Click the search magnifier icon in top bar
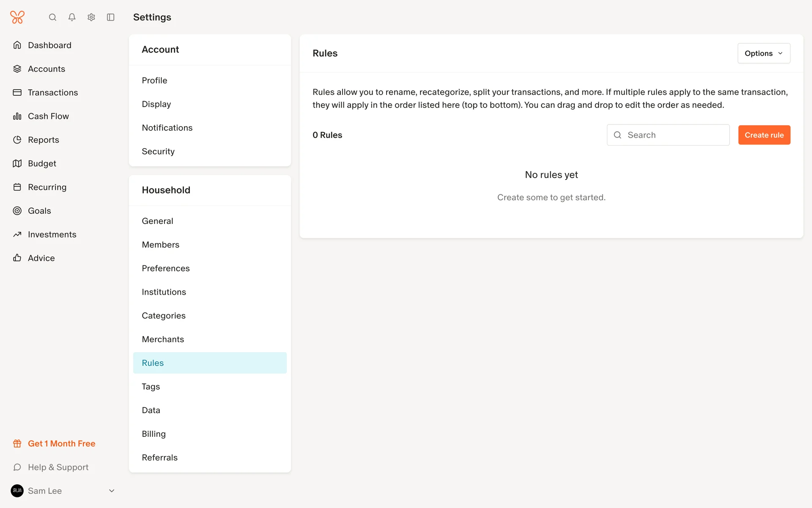The width and height of the screenshot is (812, 508). coord(52,17)
